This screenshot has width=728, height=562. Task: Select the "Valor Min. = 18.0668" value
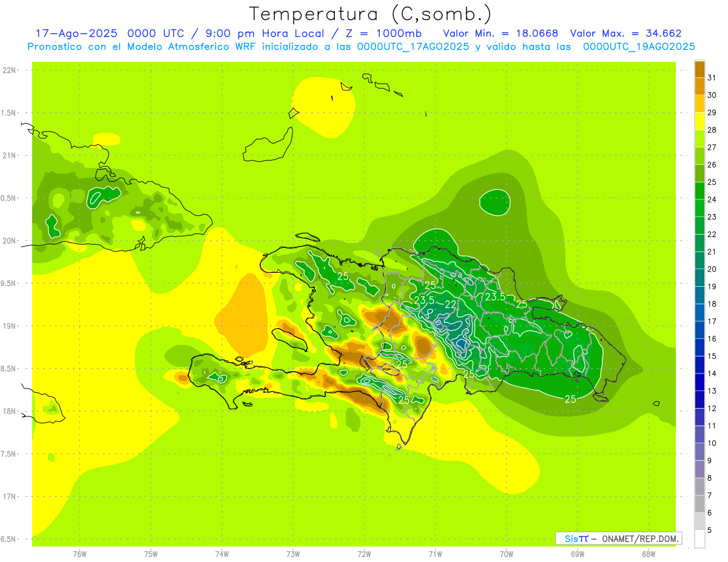pos(500,33)
